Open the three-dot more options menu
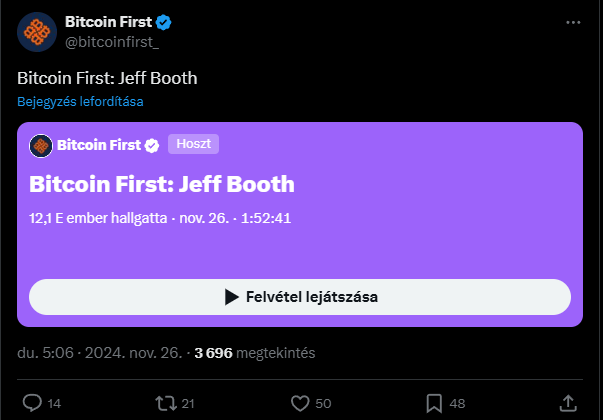603x420 pixels. [573, 23]
